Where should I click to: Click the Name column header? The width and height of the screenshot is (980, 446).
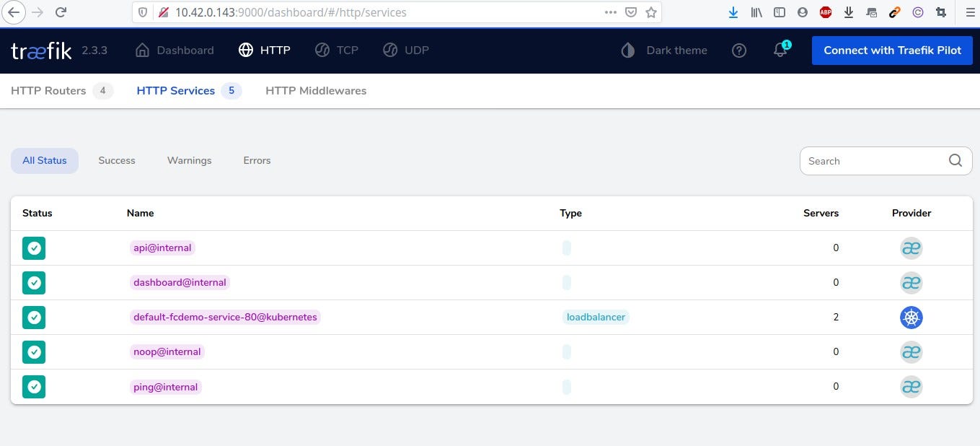[x=140, y=214]
